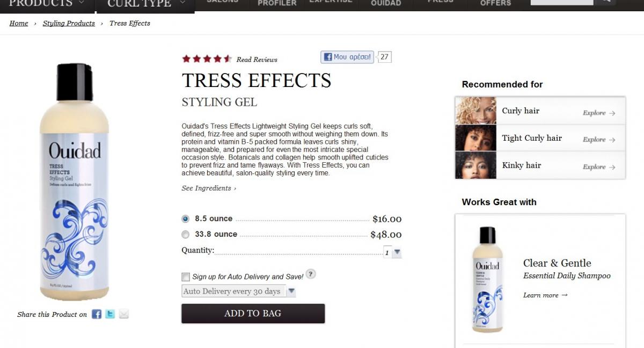Click the star rating icons
This screenshot has height=348, width=644.
pyautogui.click(x=207, y=59)
